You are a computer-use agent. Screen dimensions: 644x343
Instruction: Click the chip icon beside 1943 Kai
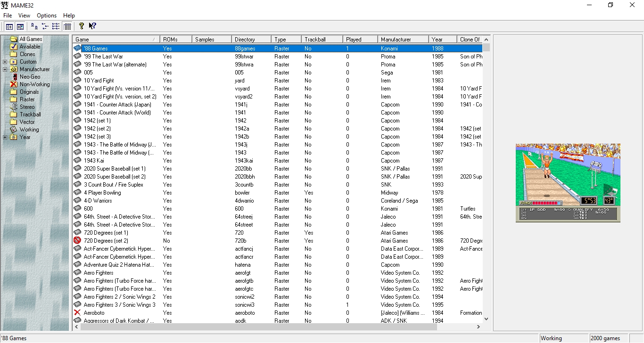point(78,160)
